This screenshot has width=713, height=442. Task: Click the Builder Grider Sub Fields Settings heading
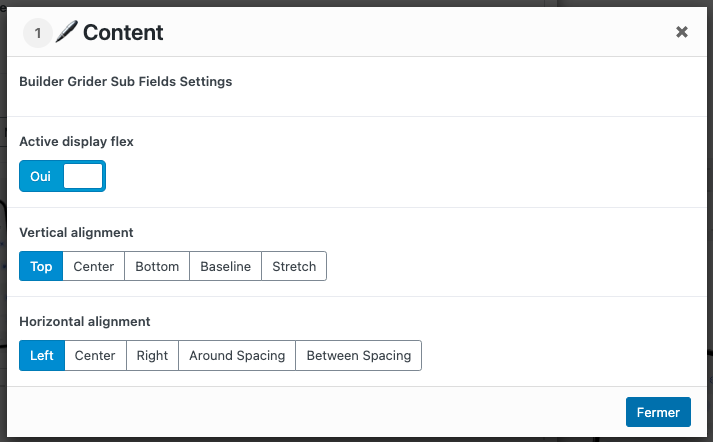126,81
